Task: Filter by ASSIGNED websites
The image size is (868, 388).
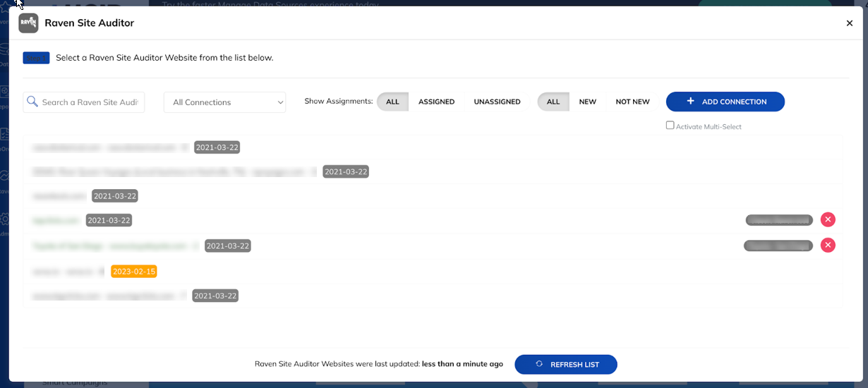Action: (x=436, y=102)
